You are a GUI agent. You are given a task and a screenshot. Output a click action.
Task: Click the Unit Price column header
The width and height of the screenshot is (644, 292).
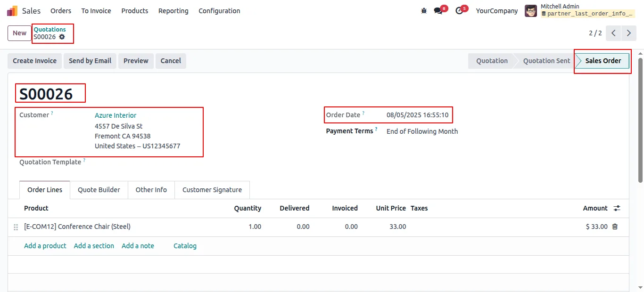point(391,208)
